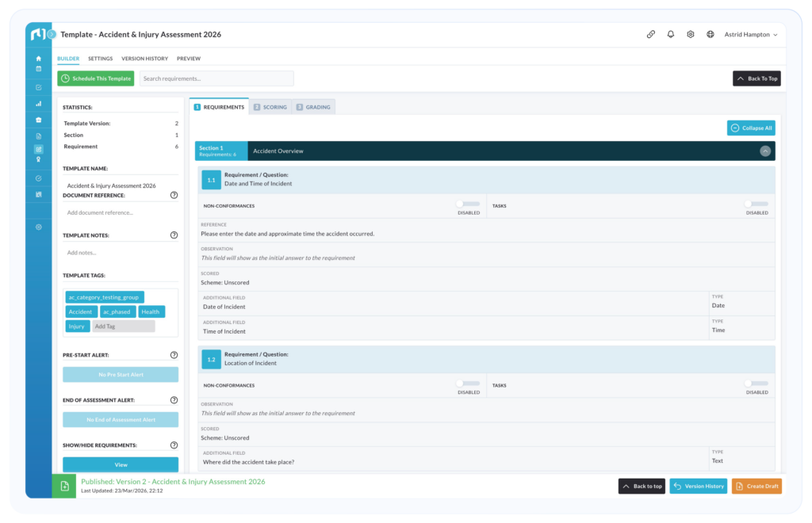812x523 pixels.
Task: Open the Version History tab
Action: point(144,59)
